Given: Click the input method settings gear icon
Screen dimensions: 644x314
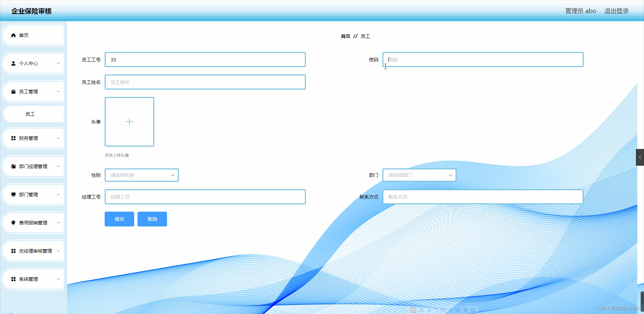Looking at the screenshot, I should tap(473, 310).
